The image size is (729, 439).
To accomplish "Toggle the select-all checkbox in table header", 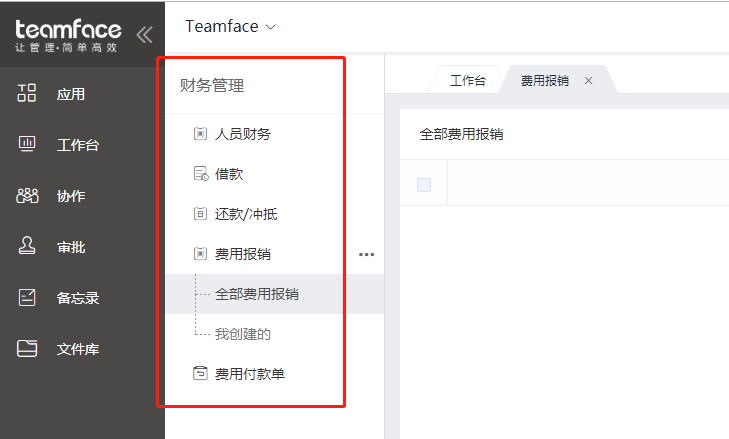I will [424, 184].
